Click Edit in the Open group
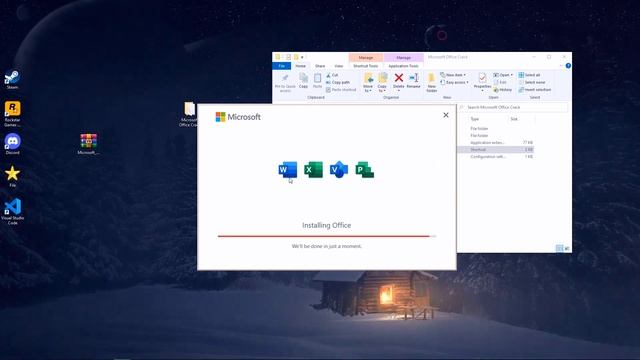Viewport: 640px width, 360px height. coord(500,82)
